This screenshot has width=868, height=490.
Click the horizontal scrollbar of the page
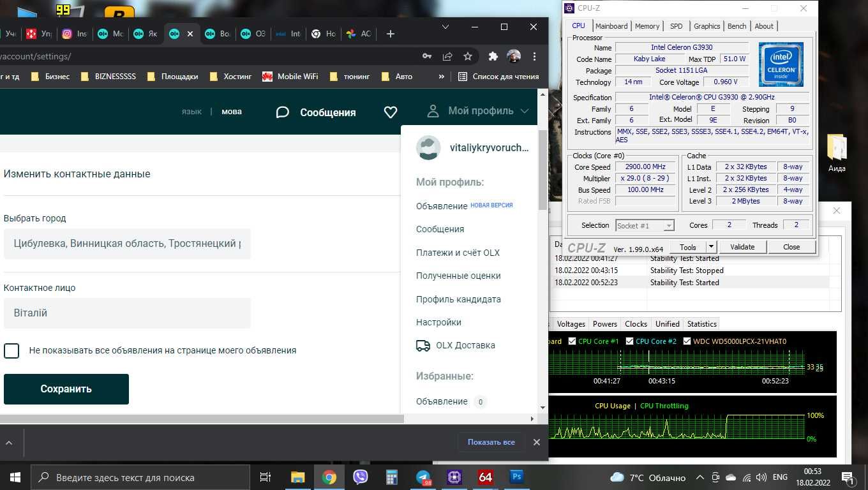[x=202, y=419]
